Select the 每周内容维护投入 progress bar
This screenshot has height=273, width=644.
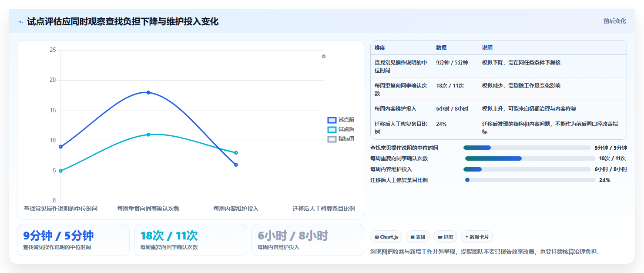527,169
